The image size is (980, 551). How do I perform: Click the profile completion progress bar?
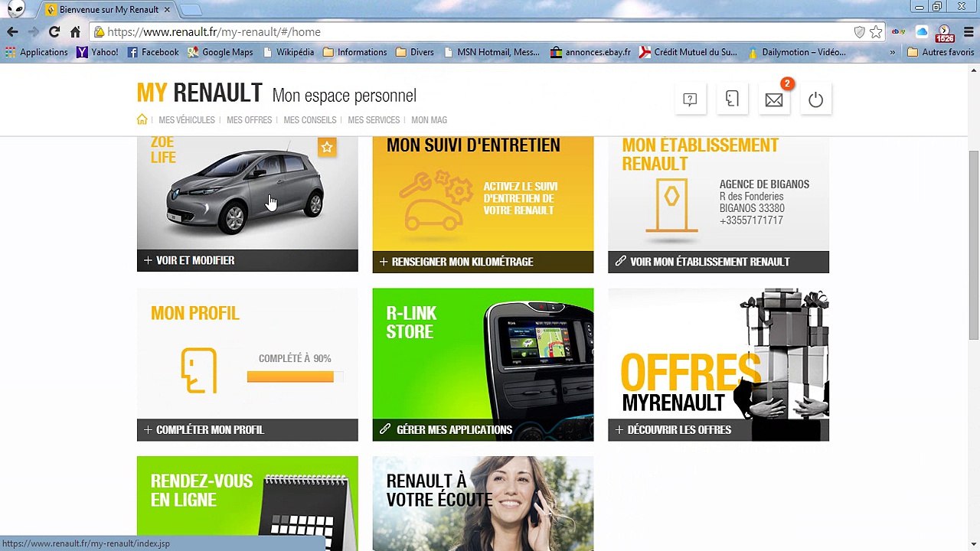click(x=295, y=377)
